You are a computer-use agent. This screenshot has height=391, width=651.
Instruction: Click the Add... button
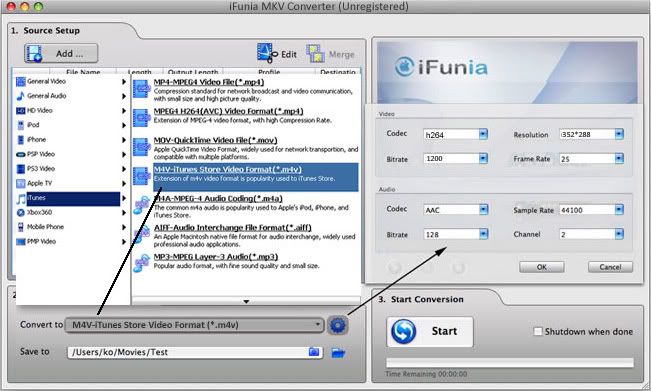coord(61,54)
